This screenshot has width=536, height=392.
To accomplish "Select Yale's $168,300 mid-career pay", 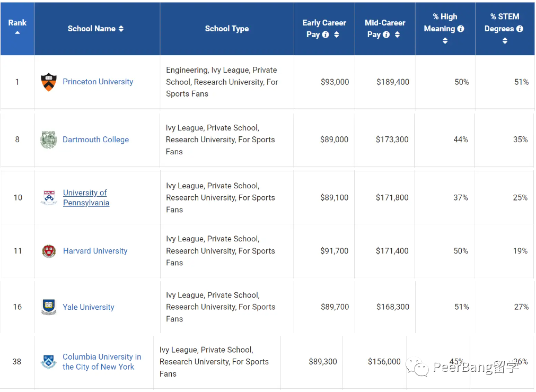I will [x=393, y=307].
